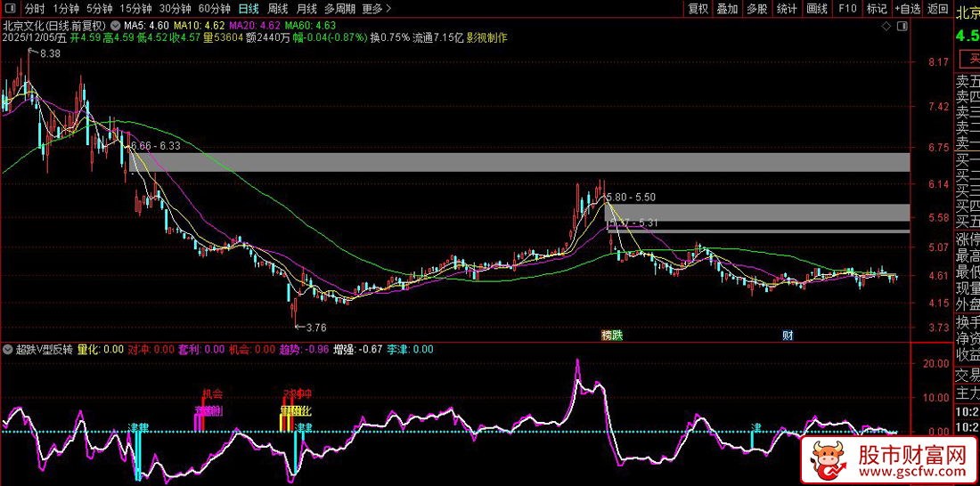Click the 对冲: 0.00 indicator value
The width and height of the screenshot is (980, 486).
click(x=151, y=349)
